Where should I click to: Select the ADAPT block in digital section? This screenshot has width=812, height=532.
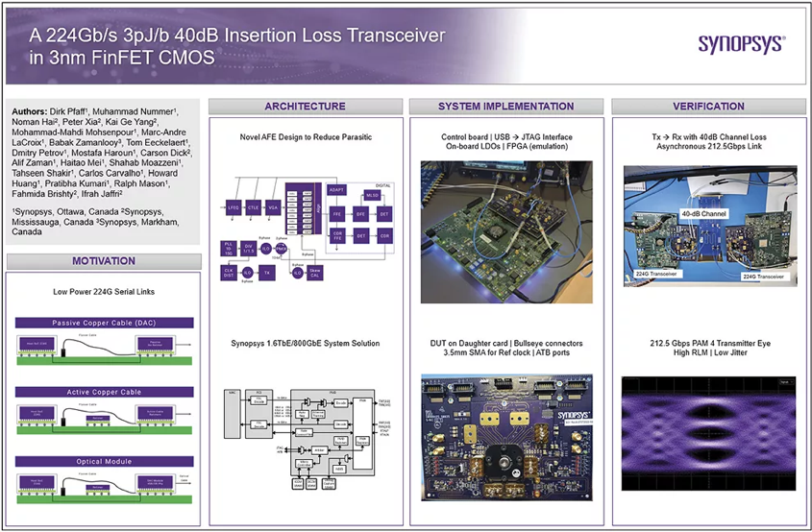[338, 190]
